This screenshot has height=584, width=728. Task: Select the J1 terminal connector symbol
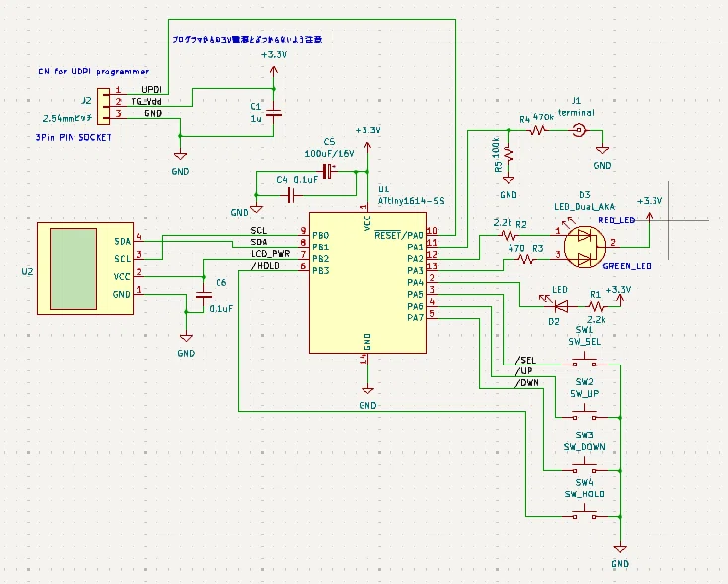579,130
